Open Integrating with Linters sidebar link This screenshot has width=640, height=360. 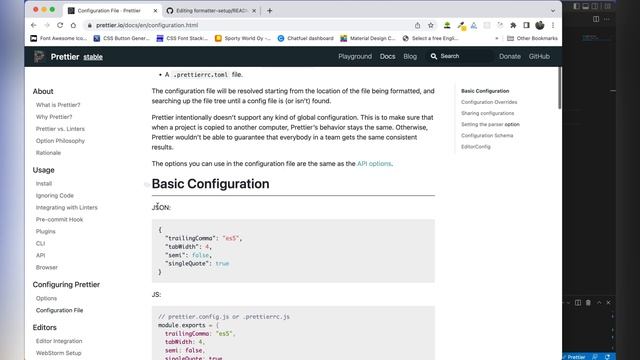pos(67,207)
